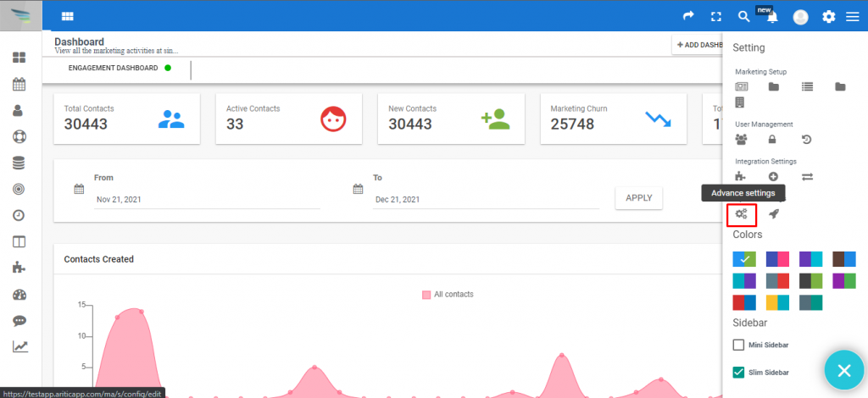Enable the Mini Sidebar checkbox

[x=738, y=345]
